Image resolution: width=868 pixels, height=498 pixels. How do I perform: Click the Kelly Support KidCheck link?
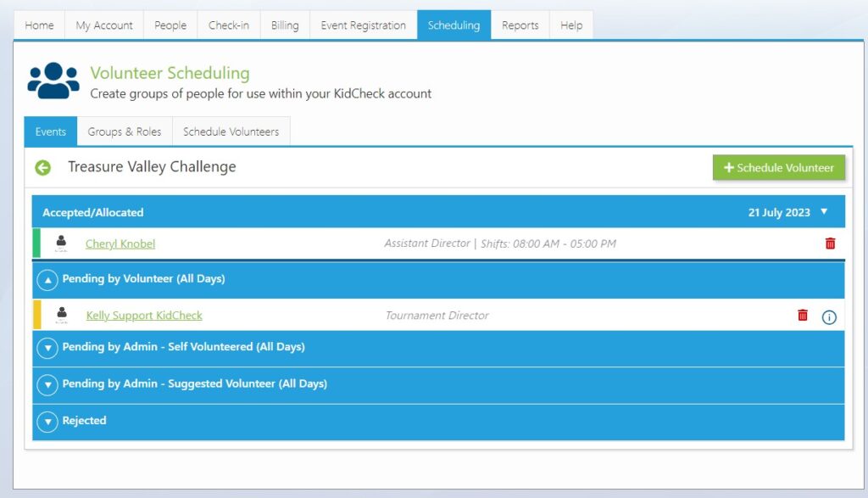click(x=143, y=316)
